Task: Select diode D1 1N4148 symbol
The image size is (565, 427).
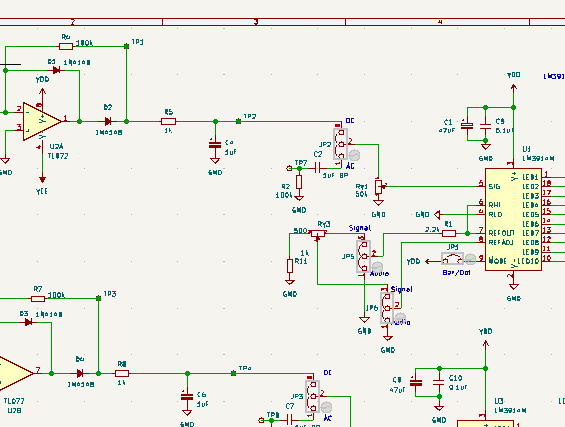Action: pyautogui.click(x=56, y=70)
